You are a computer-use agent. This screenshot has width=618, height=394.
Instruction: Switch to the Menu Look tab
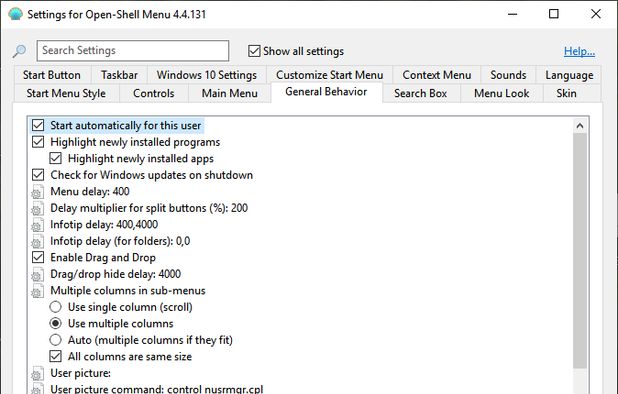[502, 93]
